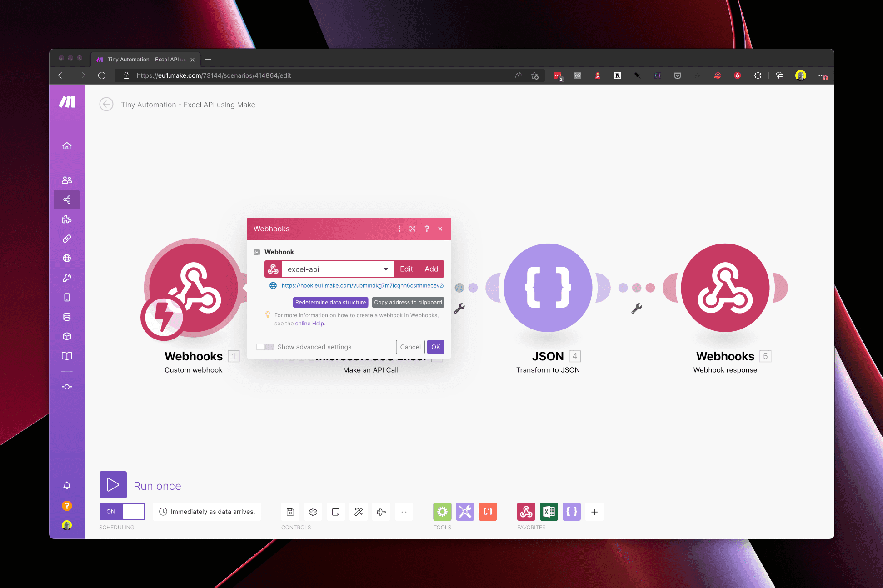Close the Webhooks dialog

(440, 229)
